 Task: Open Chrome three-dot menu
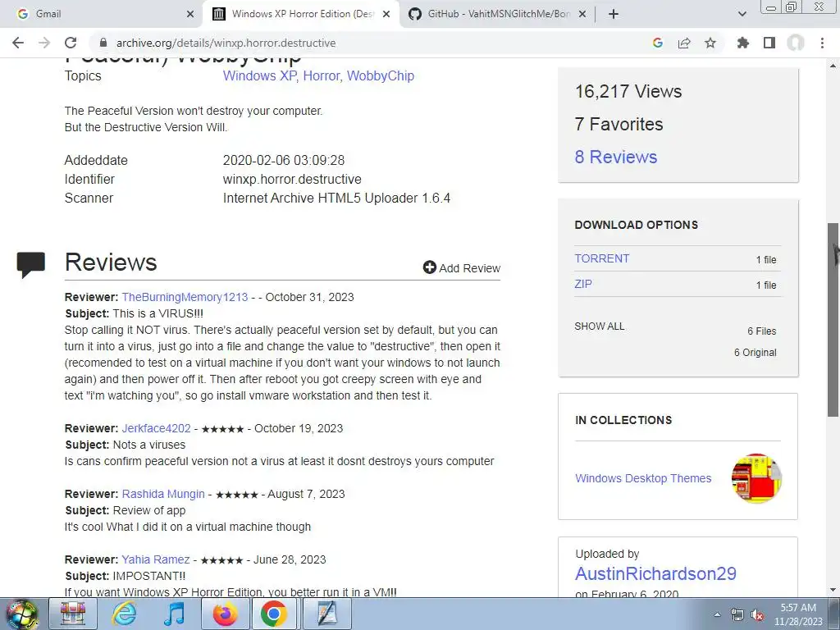(x=822, y=43)
